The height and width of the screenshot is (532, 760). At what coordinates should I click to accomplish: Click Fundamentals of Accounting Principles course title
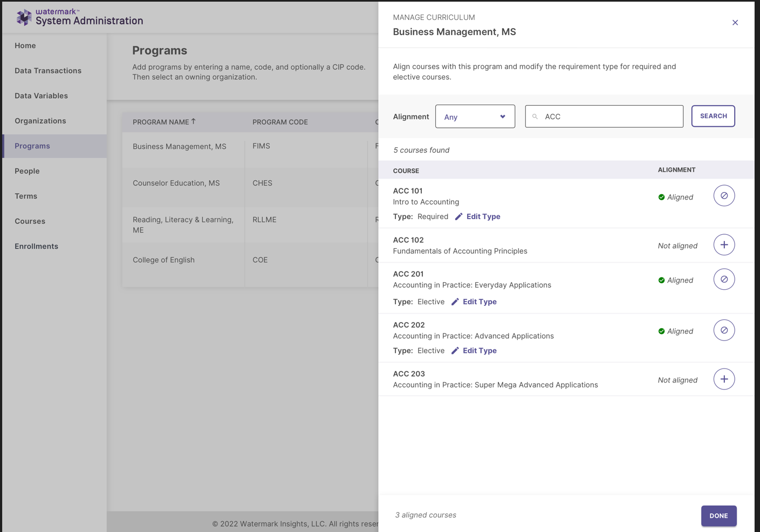(x=460, y=251)
